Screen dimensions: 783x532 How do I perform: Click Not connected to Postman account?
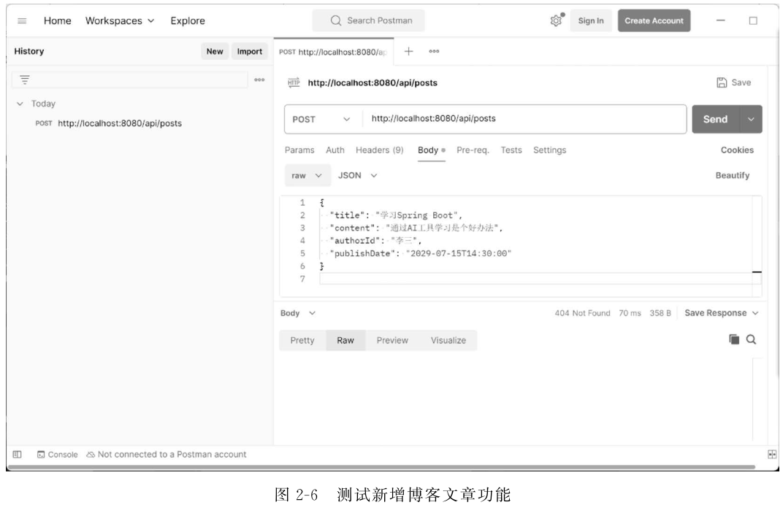[167, 455]
